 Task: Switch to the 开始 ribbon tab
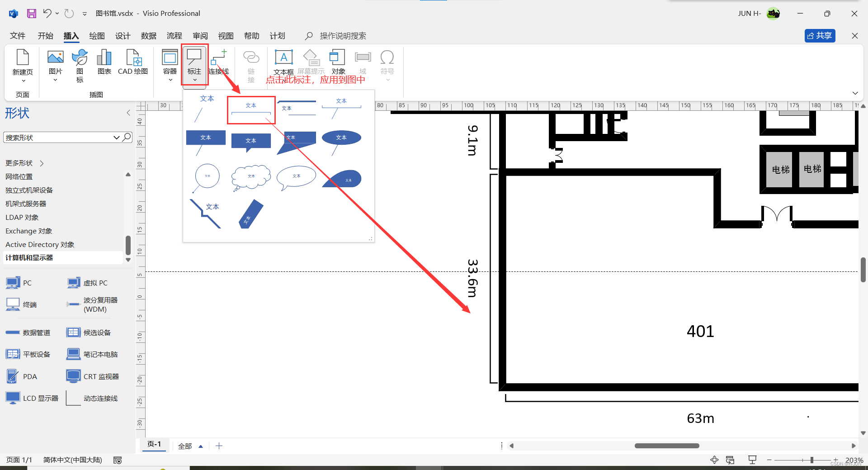pos(45,36)
